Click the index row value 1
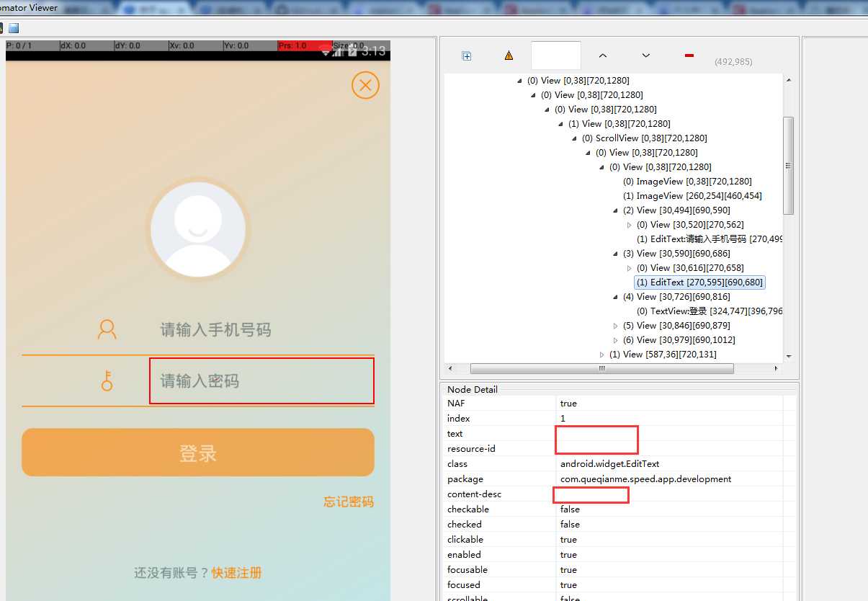Image resolution: width=868 pixels, height=601 pixels. click(x=563, y=419)
